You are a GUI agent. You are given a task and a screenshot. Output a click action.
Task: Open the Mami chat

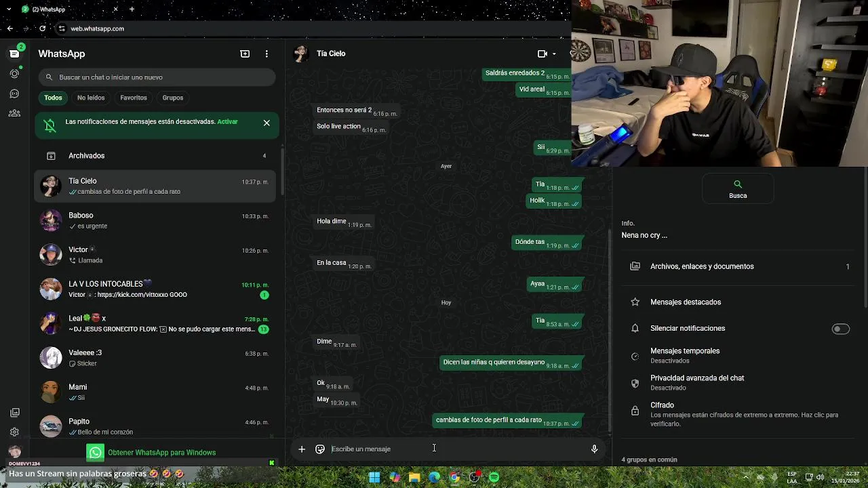tap(157, 392)
